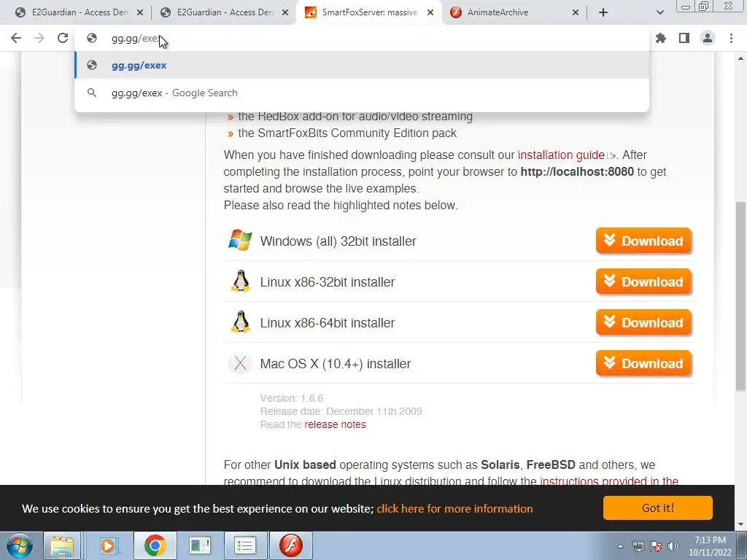
Task: Click the taskbar clock showing 7:13 PM
Action: tap(710, 546)
